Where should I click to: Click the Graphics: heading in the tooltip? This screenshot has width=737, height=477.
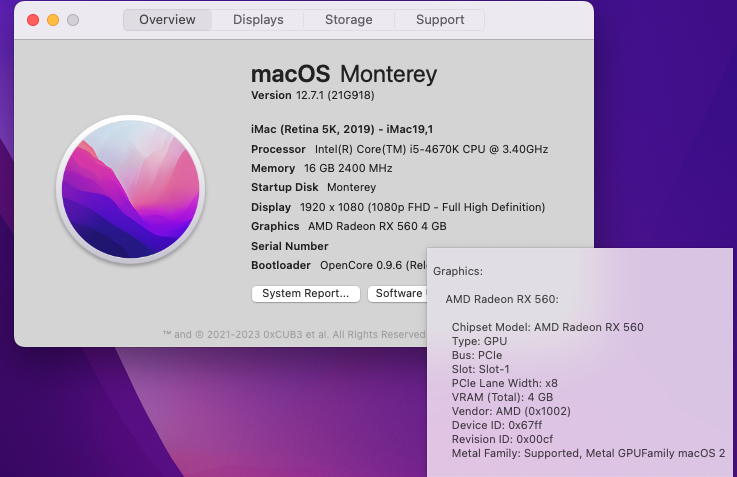(458, 272)
